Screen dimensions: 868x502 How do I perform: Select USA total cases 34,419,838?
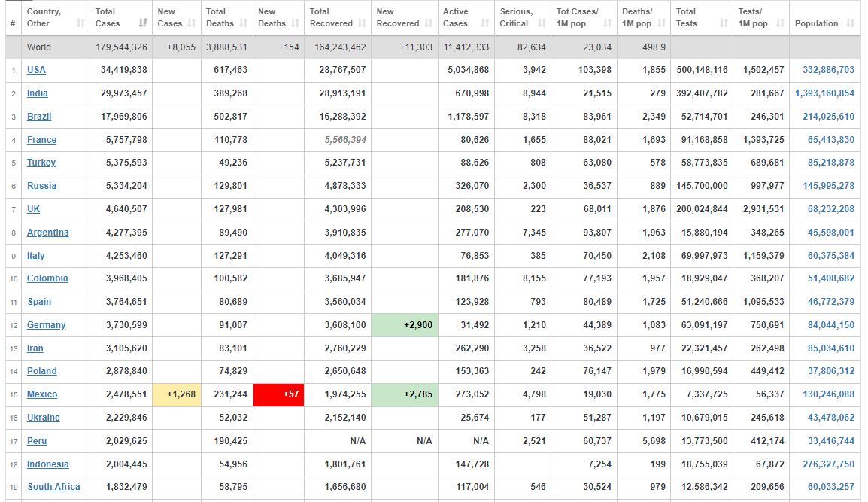[x=124, y=70]
